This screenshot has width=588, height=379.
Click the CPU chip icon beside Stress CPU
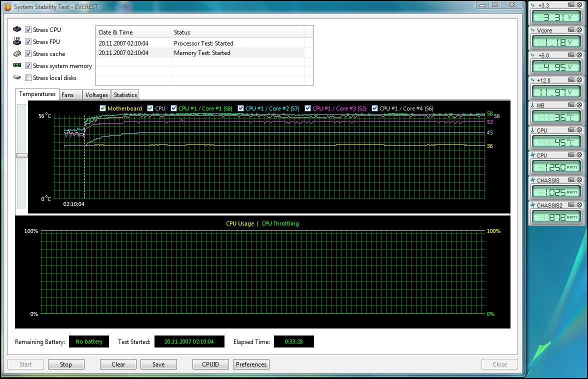click(17, 29)
